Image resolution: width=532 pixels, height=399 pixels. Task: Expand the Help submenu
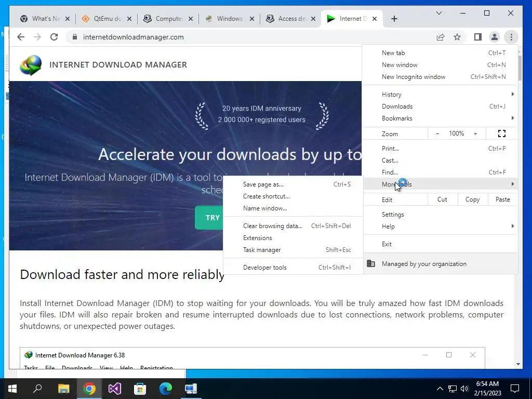(440, 227)
